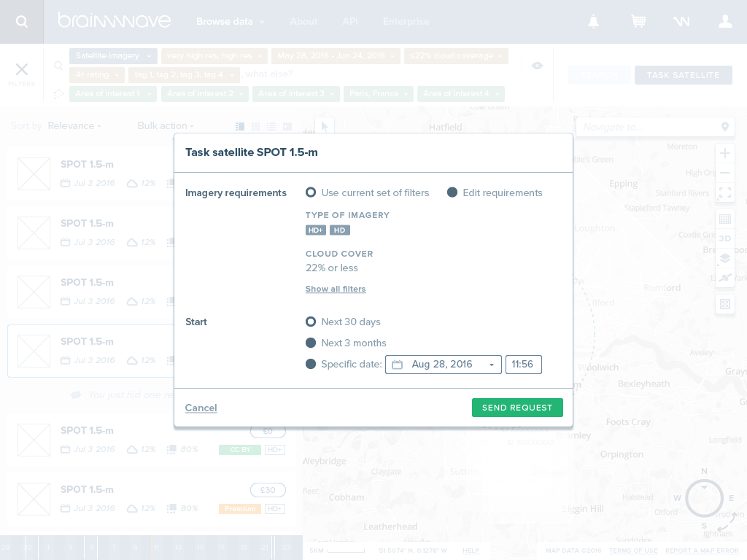Open the 4+ rating filter dropdown
Screen dimensions: 747x560
coord(97,75)
